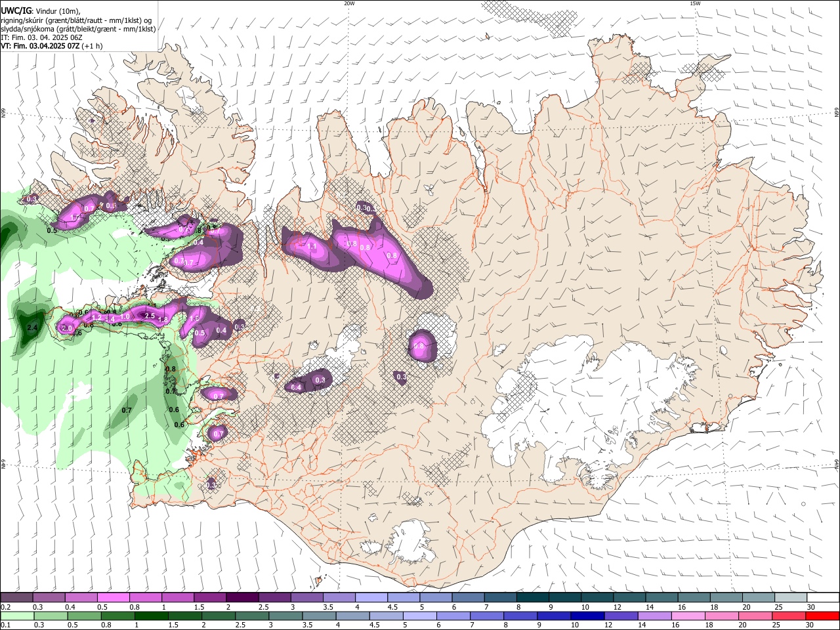
Task: Click the 15W longitude label at the top
Action: [x=695, y=3]
